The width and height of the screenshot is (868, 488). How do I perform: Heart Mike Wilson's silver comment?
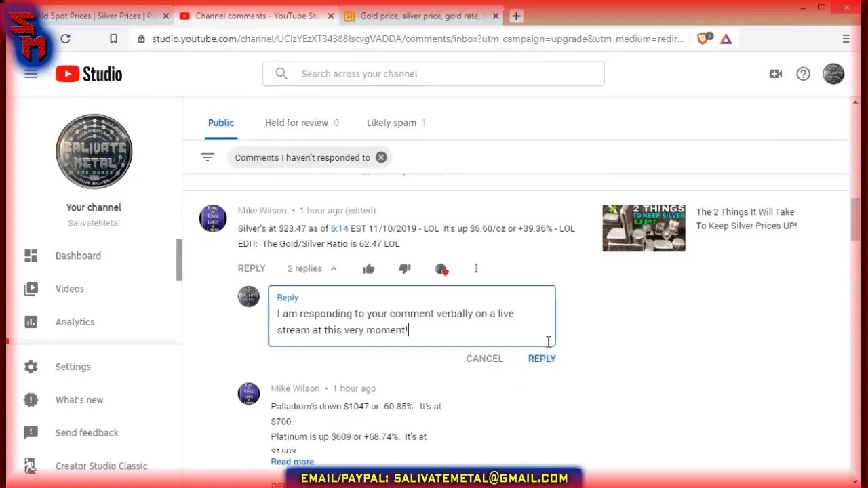441,269
